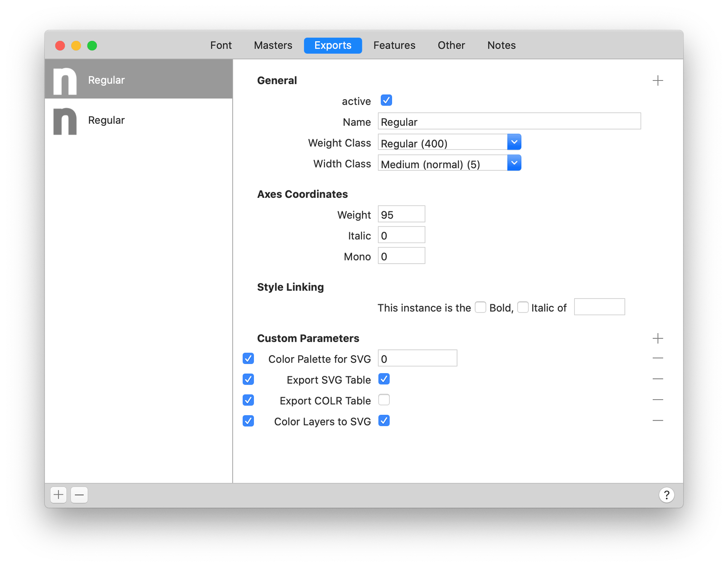Open the Notes tab
This screenshot has width=728, height=567.
[x=501, y=45]
